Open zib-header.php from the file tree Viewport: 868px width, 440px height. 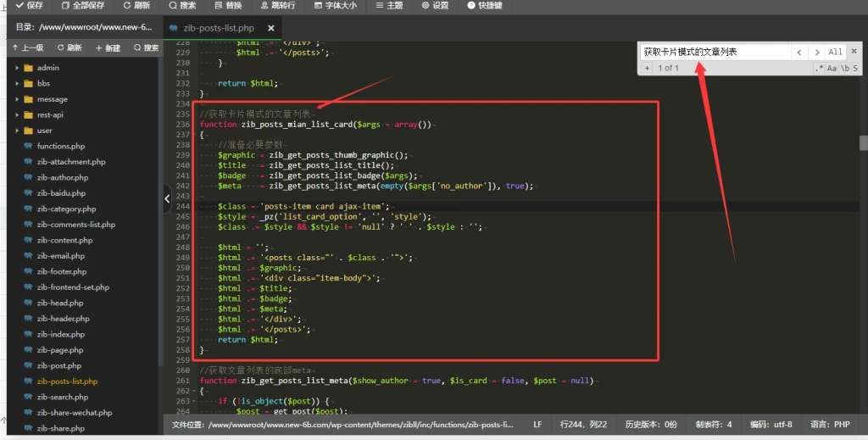[63, 319]
